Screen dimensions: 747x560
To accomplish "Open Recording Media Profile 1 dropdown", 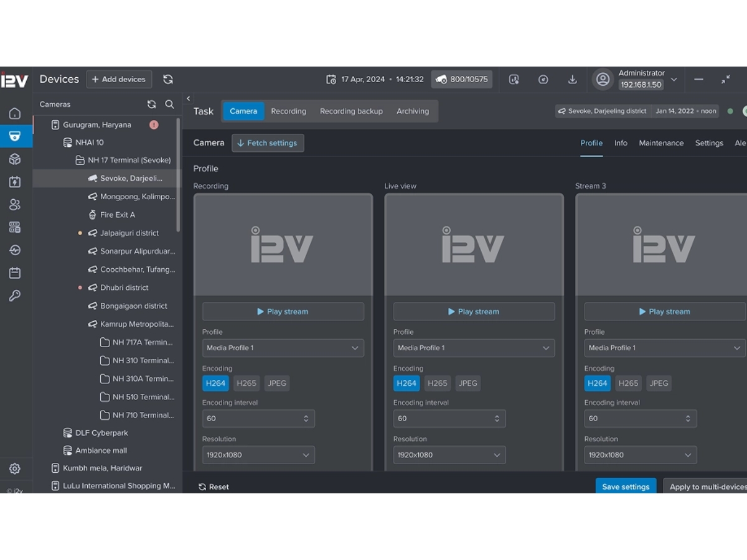I will coord(283,348).
